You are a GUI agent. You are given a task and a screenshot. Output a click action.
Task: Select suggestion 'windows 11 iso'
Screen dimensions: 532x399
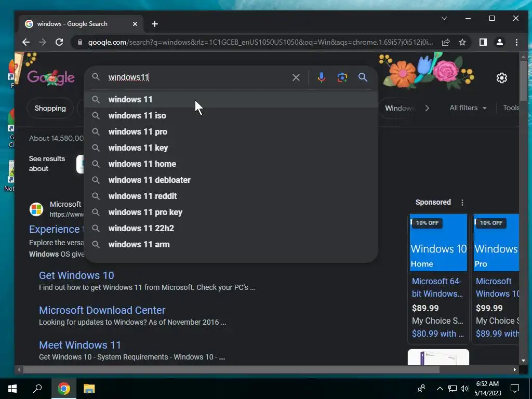tap(231, 116)
